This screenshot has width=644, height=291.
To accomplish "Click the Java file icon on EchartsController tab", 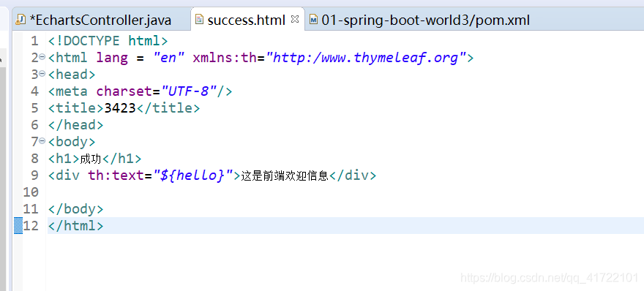I will tap(20, 19).
